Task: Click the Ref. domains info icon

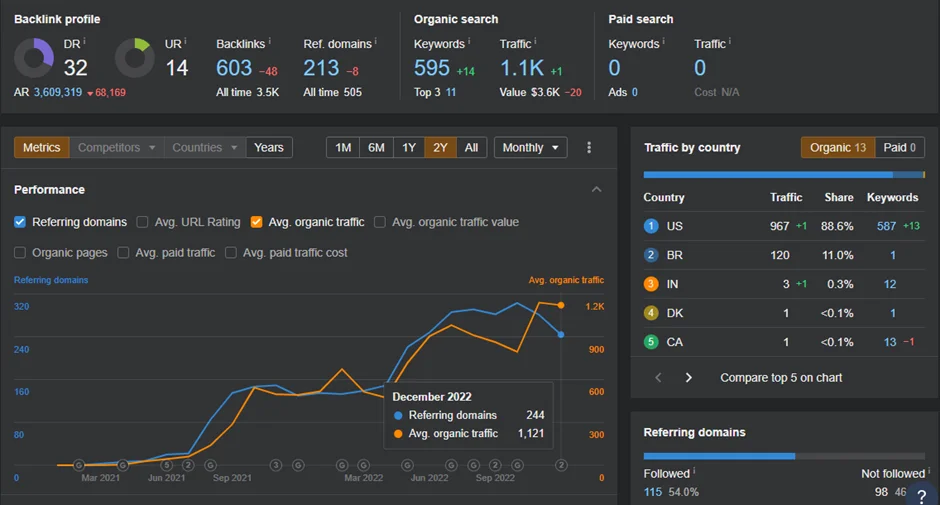Action: click(376, 41)
